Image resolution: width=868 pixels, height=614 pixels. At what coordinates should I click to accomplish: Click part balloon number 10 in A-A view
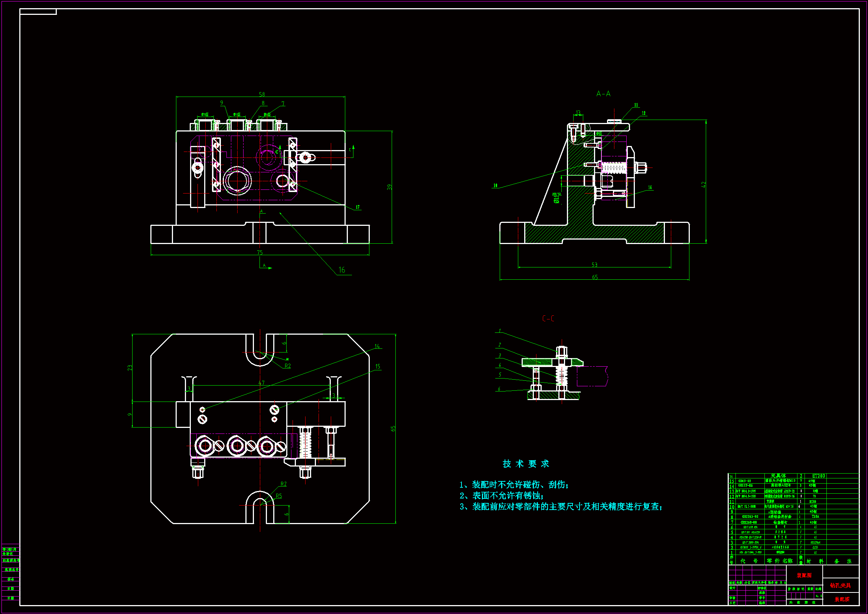[x=495, y=186]
